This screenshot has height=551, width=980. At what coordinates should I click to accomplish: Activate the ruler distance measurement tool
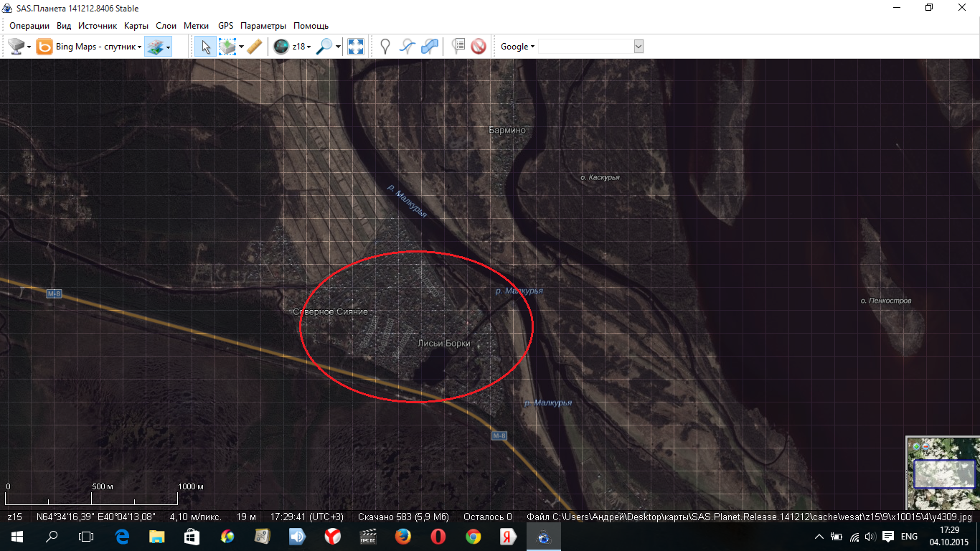pyautogui.click(x=254, y=47)
